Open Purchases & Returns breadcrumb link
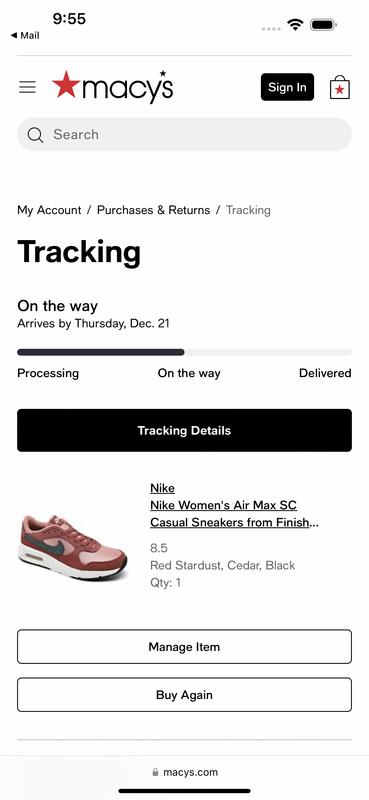 click(154, 210)
